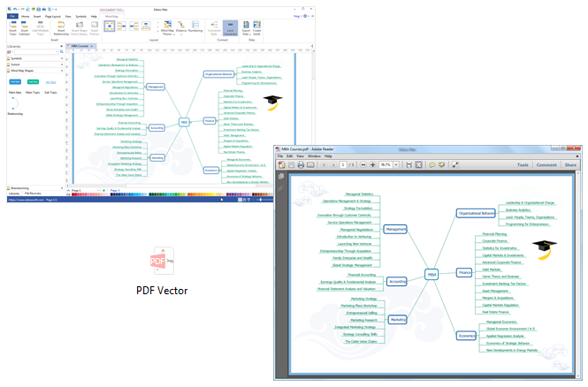
Task: Toggle the Lock Connector button
Action: point(230,28)
